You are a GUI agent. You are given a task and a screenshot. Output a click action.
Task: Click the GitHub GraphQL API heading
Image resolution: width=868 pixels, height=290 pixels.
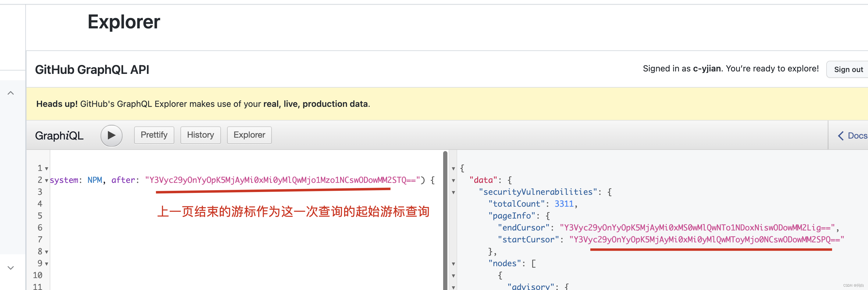click(x=92, y=70)
